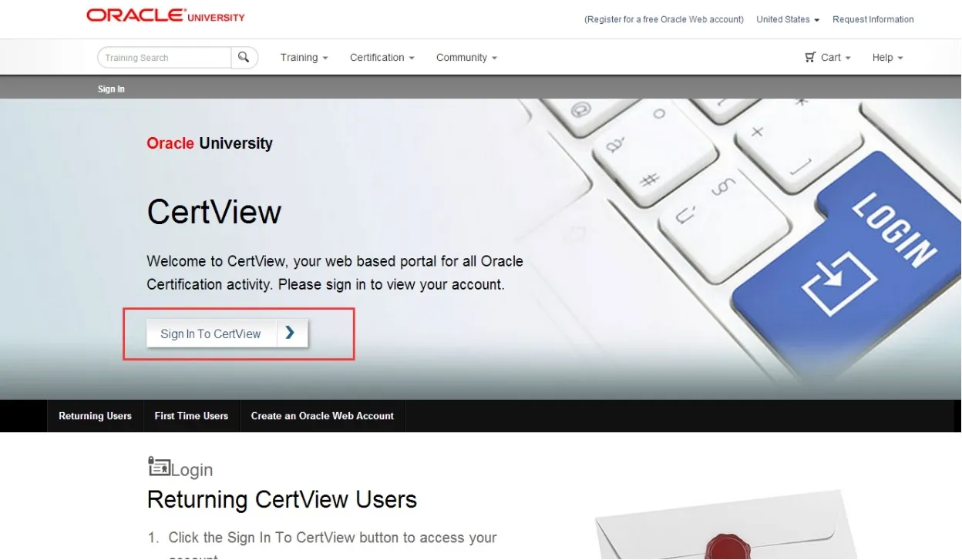Screen dimensions: 962x560
Task: Switch to the First Time Users tab
Action: click(191, 416)
